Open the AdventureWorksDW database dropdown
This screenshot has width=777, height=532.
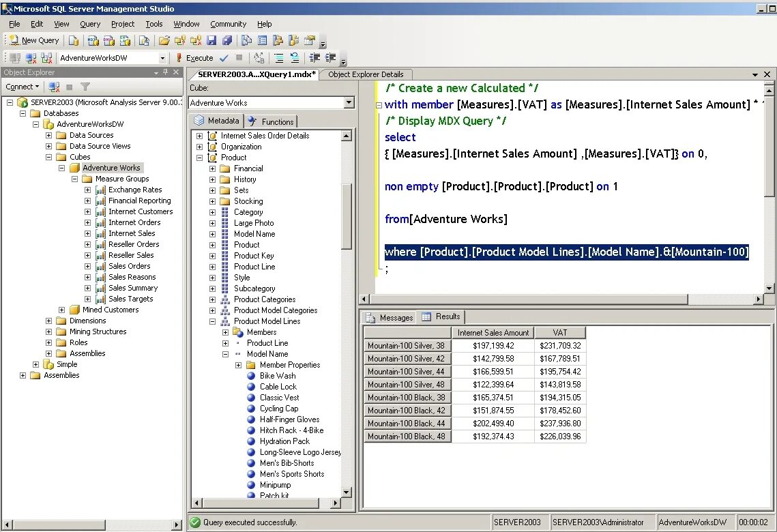162,58
